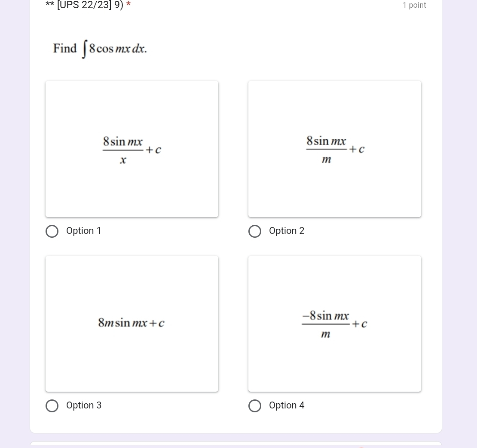Click the '+c' term in Option 2 formula

click(x=357, y=149)
